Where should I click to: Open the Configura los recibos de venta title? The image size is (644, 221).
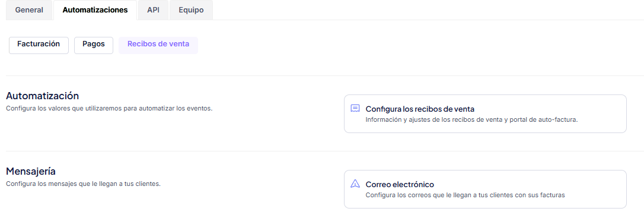tap(420, 109)
